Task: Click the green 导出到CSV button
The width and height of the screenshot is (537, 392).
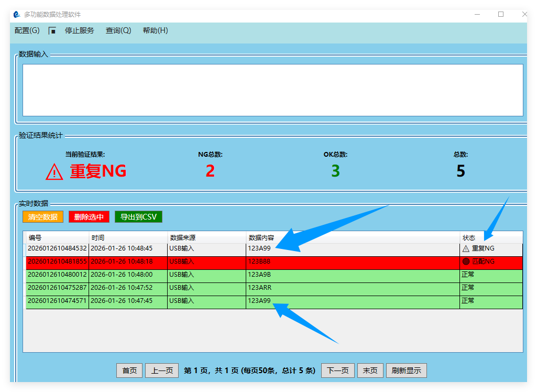Action: click(138, 217)
